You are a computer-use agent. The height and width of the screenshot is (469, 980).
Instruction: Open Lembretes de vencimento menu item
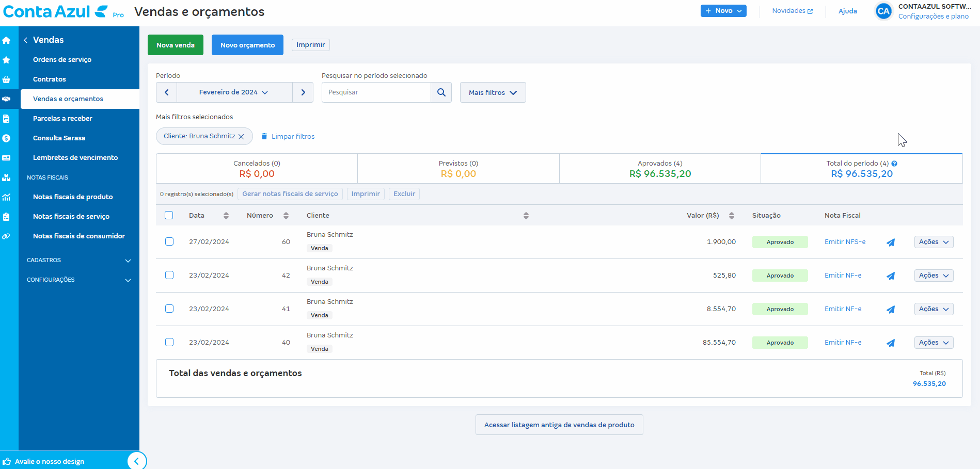click(75, 158)
